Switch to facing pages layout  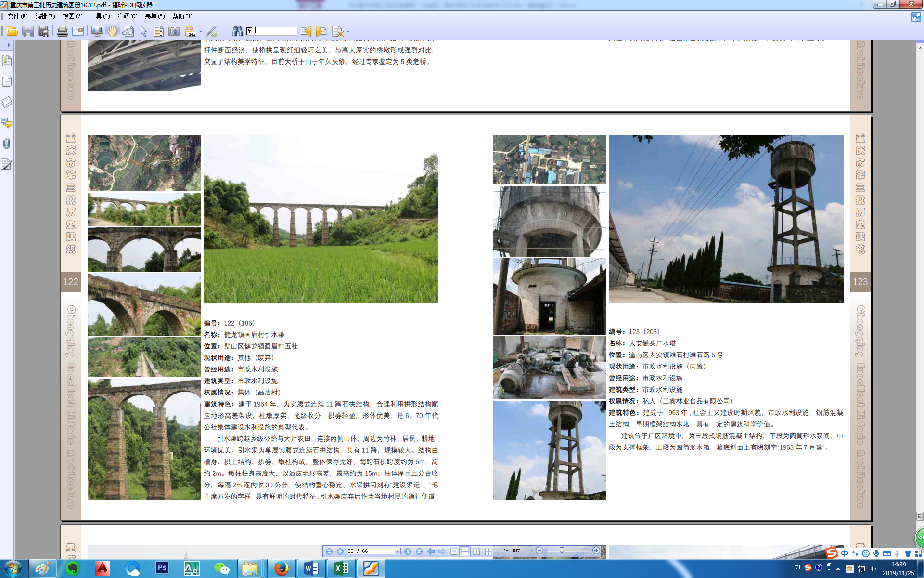pos(476,551)
